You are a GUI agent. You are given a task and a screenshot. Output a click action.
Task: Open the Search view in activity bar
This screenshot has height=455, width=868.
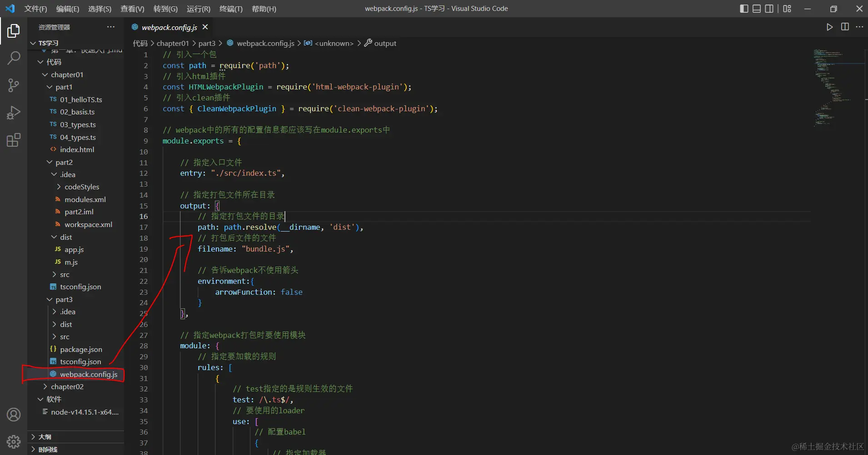point(14,58)
